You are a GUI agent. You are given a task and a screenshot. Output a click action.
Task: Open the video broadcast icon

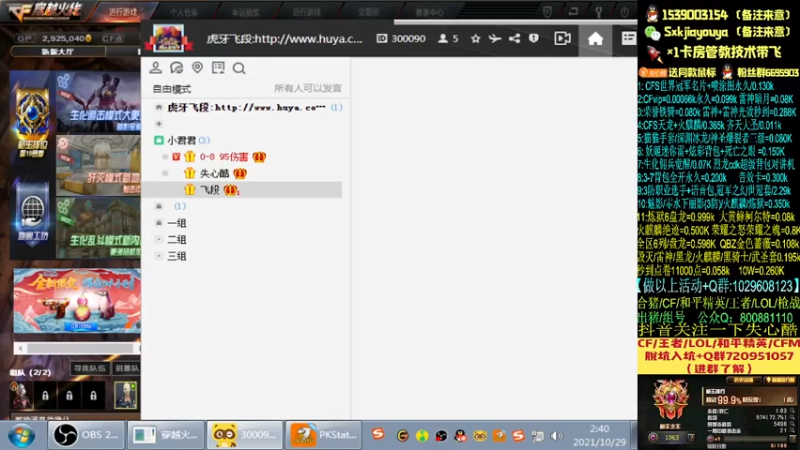coord(562,38)
